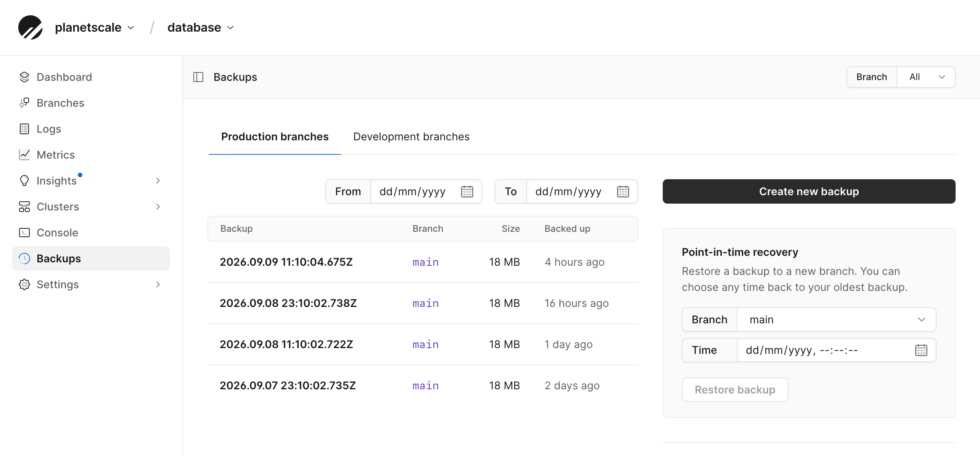Open backup 2026.09.09 11:10:04.675Z

coord(286,262)
